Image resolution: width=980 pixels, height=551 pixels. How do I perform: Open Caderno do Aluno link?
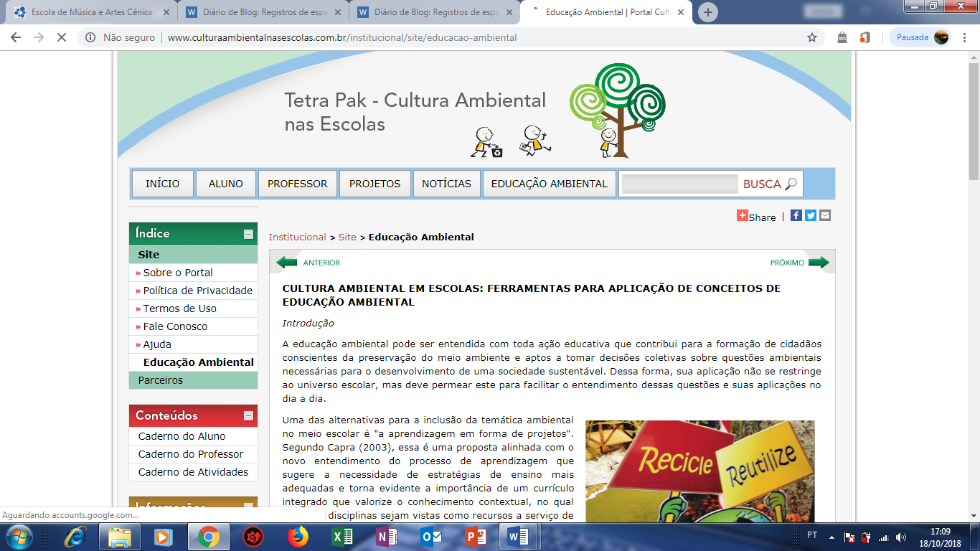coord(182,436)
